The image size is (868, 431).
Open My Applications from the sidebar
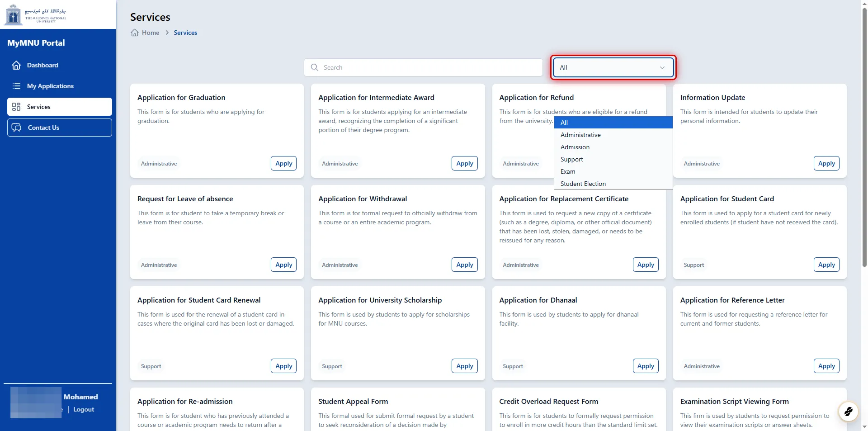tap(59, 86)
